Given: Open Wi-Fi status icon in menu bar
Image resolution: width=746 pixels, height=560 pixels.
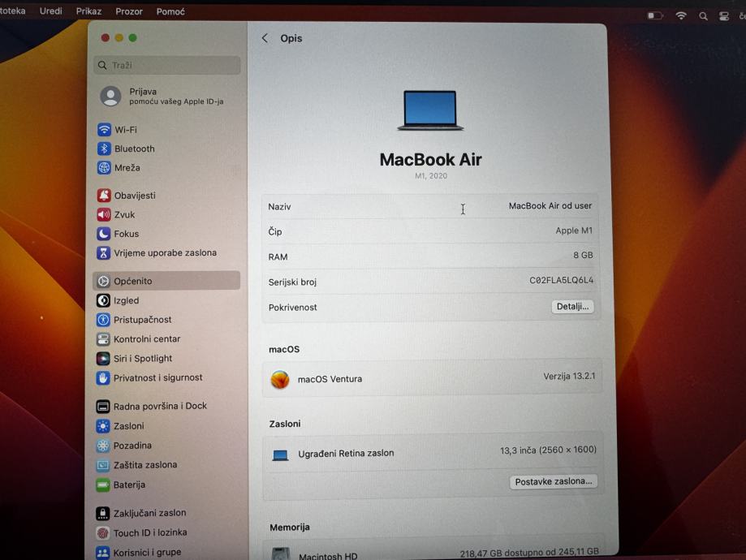Looking at the screenshot, I should pyautogui.click(x=681, y=15).
